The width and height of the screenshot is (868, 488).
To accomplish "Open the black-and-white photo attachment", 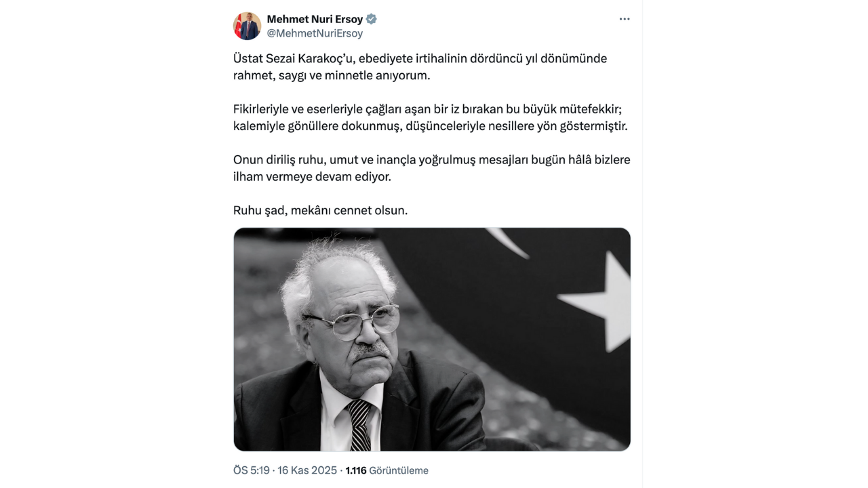I will (432, 340).
